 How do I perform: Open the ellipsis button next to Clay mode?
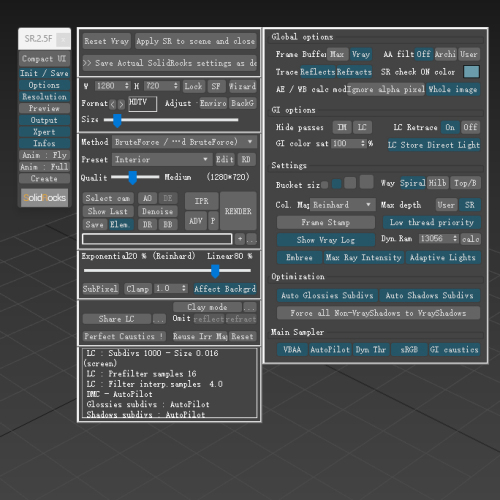pos(250,307)
